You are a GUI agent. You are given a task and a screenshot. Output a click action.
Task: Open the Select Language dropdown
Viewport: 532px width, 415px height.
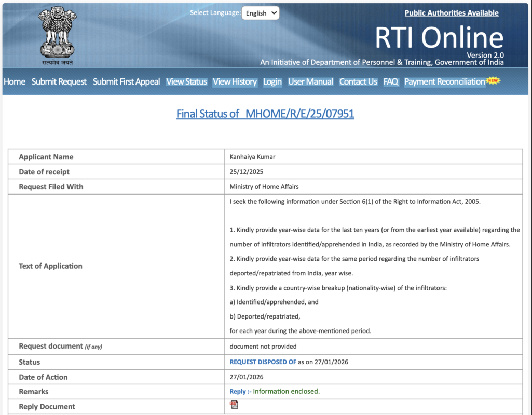pos(260,13)
